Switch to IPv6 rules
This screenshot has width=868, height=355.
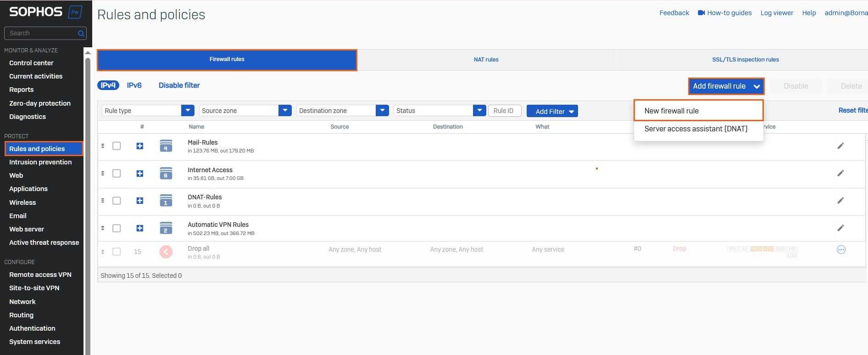[134, 85]
